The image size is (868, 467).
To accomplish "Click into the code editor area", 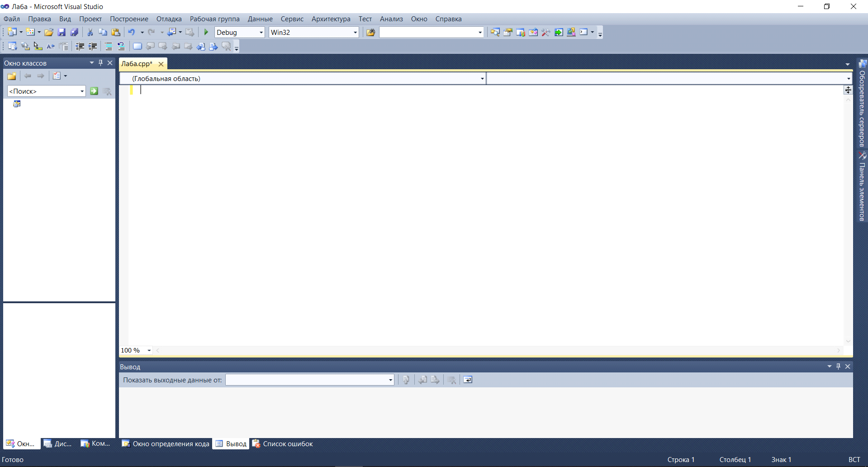I will point(486,215).
